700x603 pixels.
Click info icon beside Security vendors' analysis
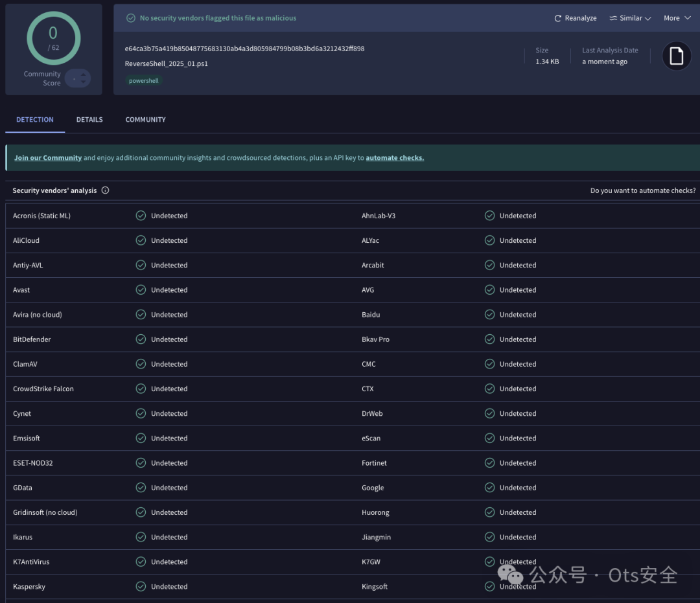coord(106,190)
